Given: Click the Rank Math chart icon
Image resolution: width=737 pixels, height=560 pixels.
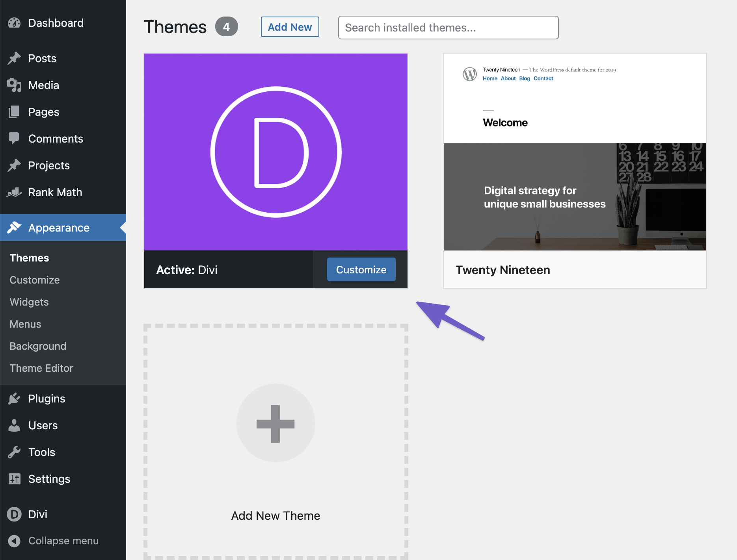Looking at the screenshot, I should coord(14,192).
